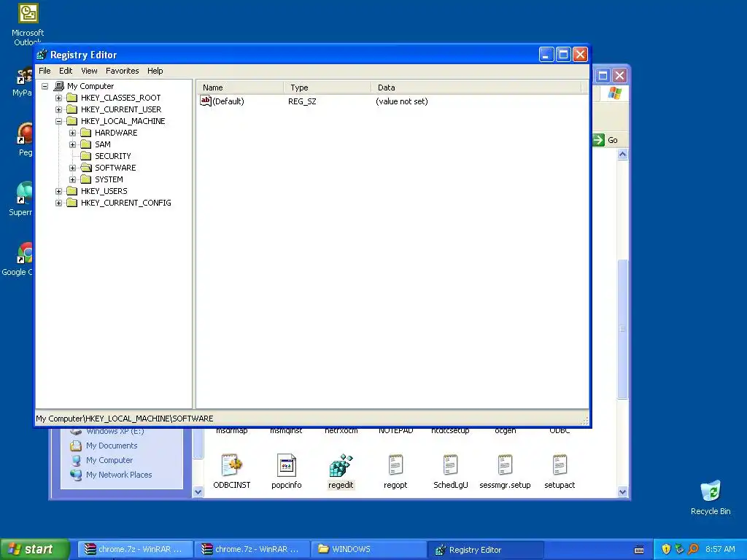Expand the HARDWARE key
The width and height of the screenshot is (747, 560).
72,133
